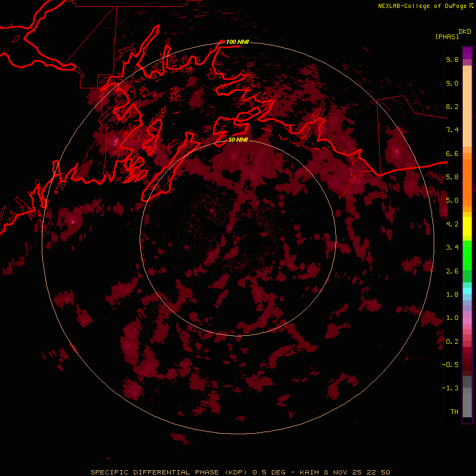Click the [PHAS] unit label
Viewport: 476px width, 476px height.
(x=447, y=36)
